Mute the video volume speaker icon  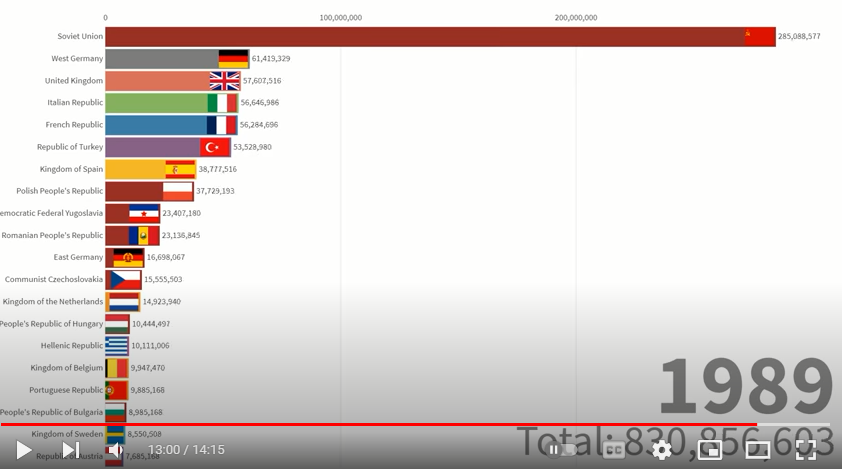[x=115, y=450]
